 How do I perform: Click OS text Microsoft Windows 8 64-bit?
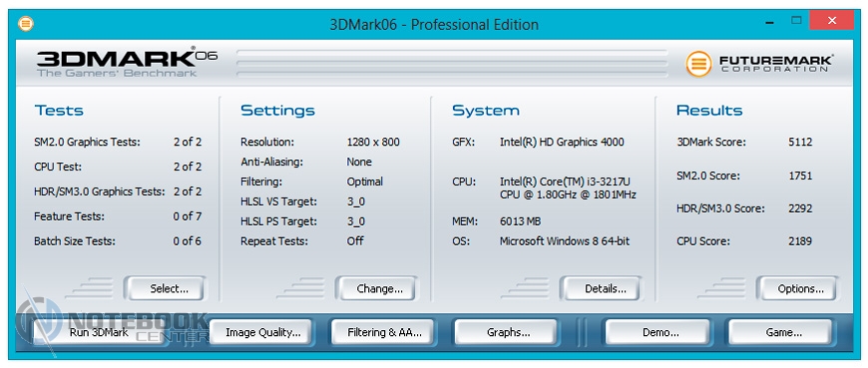pos(565,241)
